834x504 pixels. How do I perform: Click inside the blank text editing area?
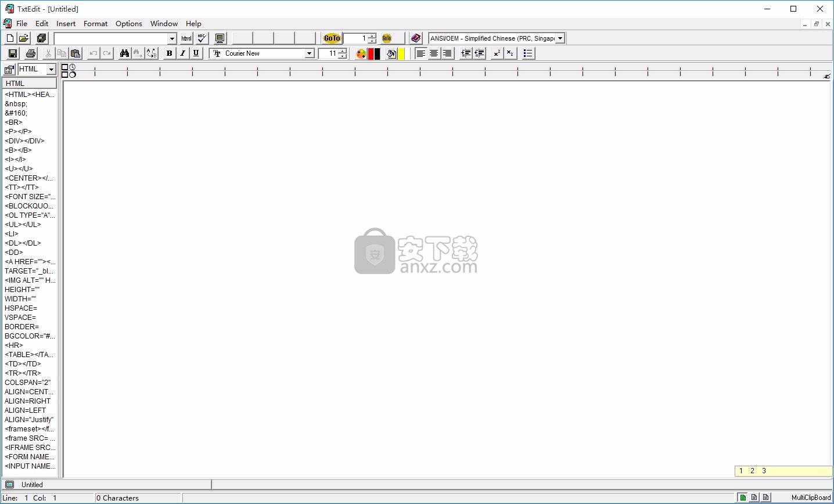[447, 279]
